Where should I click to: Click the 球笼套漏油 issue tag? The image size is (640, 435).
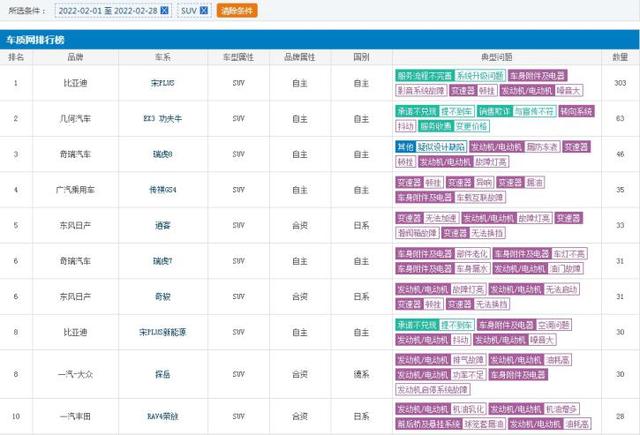click(x=486, y=423)
